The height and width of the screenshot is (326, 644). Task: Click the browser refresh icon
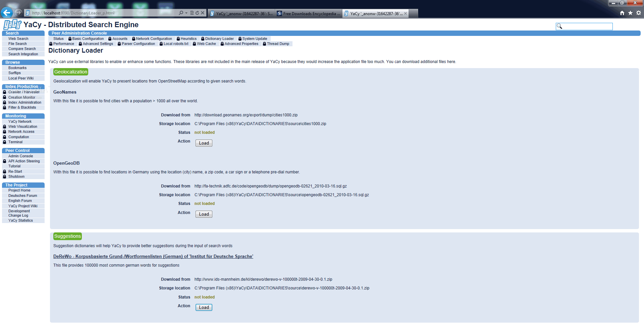click(197, 13)
